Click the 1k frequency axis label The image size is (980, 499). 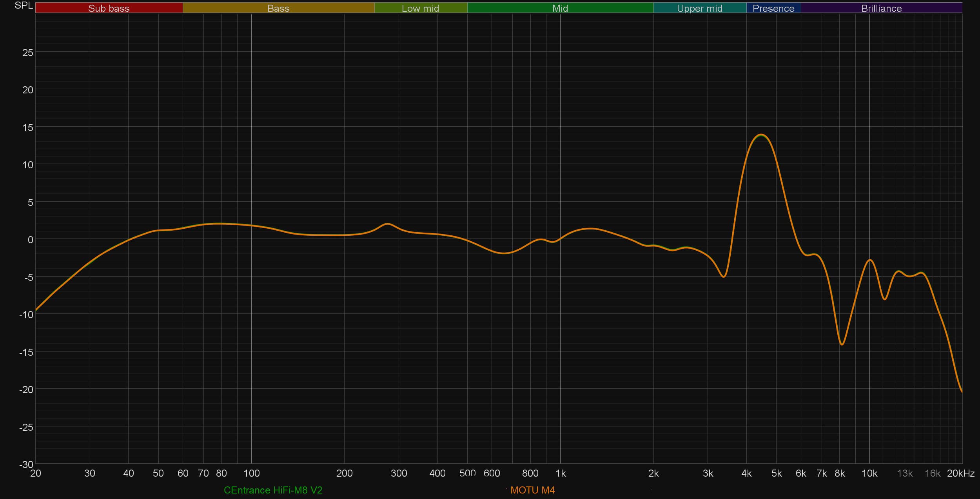[x=561, y=474]
